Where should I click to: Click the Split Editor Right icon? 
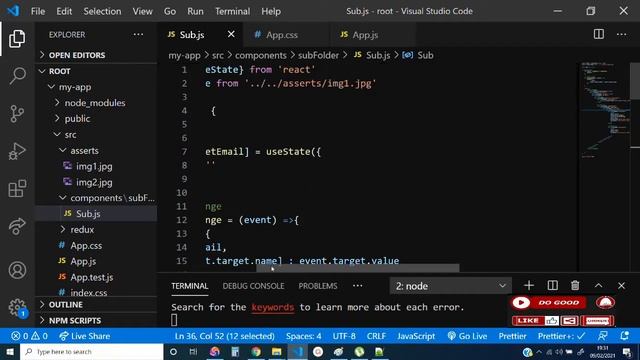[599, 34]
